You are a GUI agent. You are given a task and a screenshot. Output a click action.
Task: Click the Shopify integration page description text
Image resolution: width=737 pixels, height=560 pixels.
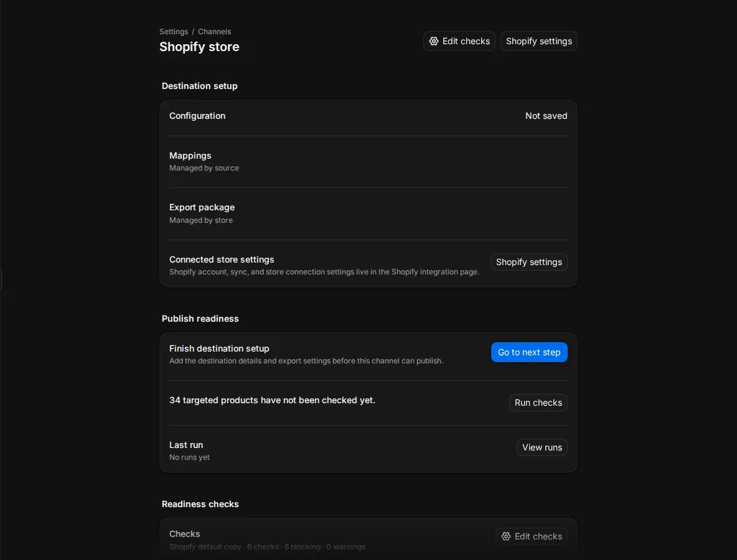pos(324,272)
